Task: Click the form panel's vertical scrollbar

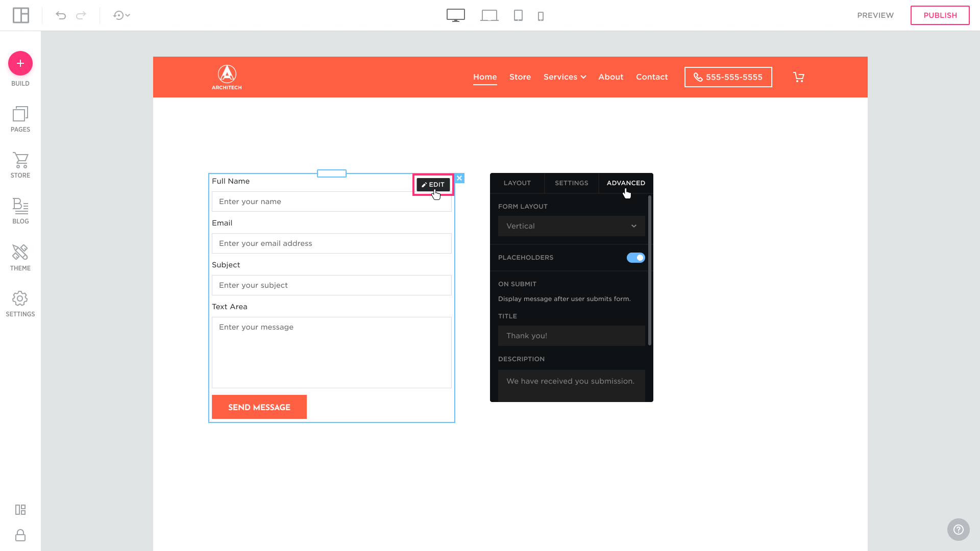Action: pyautogui.click(x=649, y=270)
